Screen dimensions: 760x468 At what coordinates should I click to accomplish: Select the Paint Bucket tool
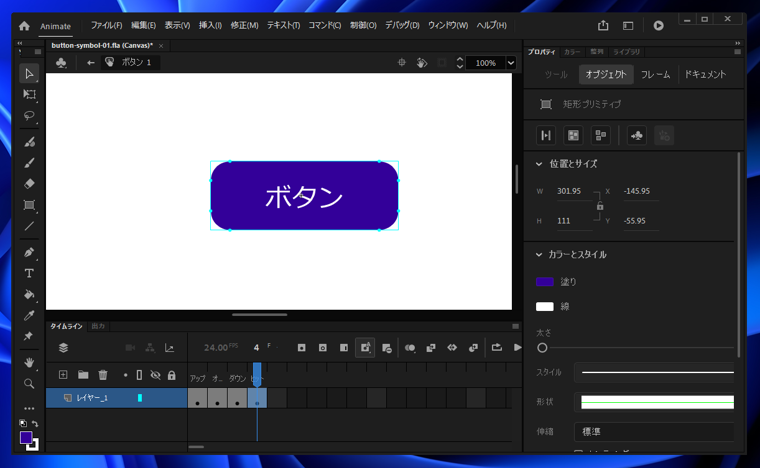pos(29,294)
